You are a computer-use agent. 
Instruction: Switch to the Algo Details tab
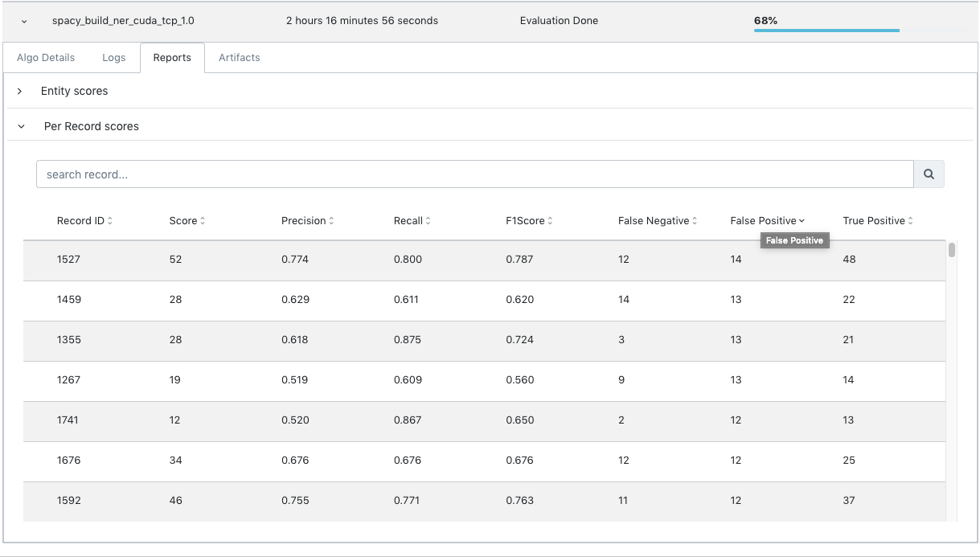46,58
